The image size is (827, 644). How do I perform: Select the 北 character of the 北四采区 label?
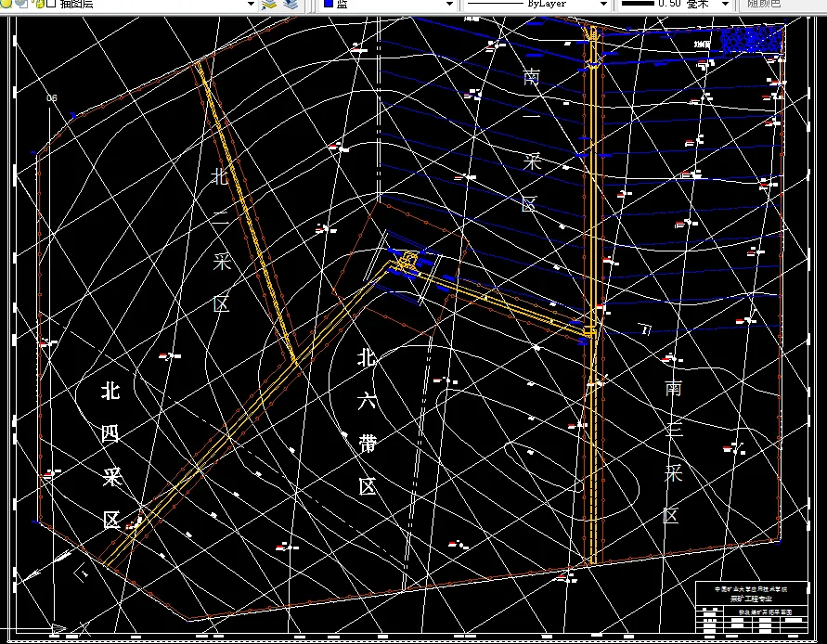[x=110, y=392]
